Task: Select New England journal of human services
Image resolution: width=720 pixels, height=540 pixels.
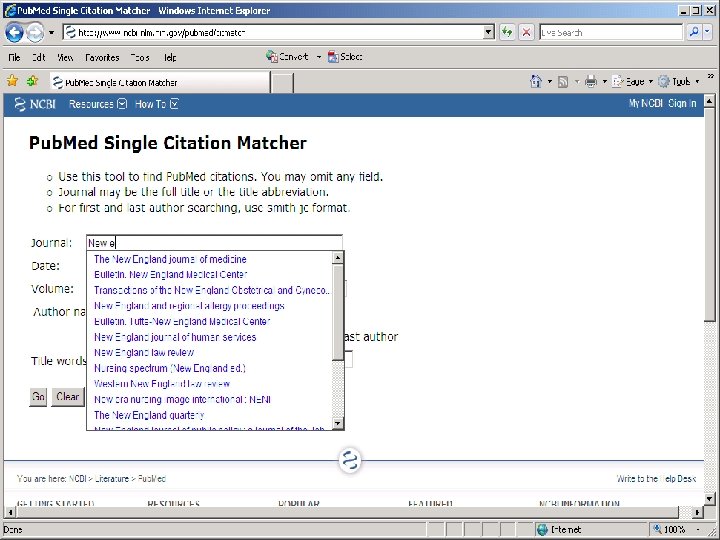Action: pyautogui.click(x=175, y=337)
